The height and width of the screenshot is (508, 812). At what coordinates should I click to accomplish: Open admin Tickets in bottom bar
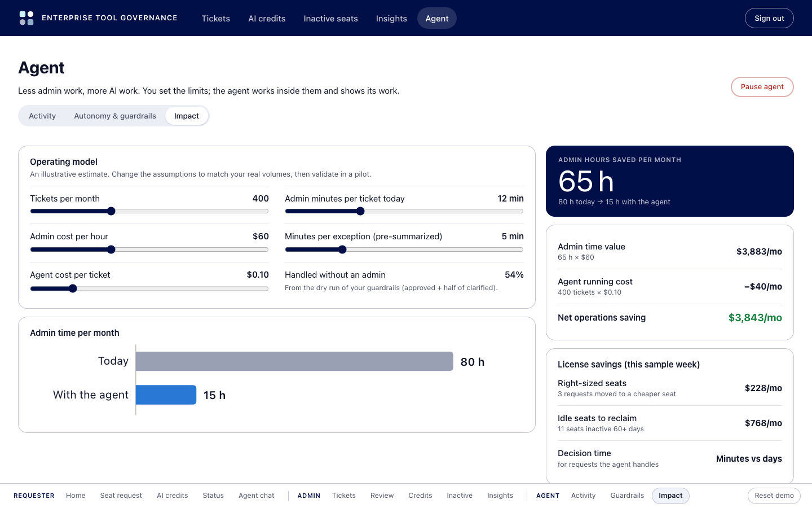(x=344, y=496)
